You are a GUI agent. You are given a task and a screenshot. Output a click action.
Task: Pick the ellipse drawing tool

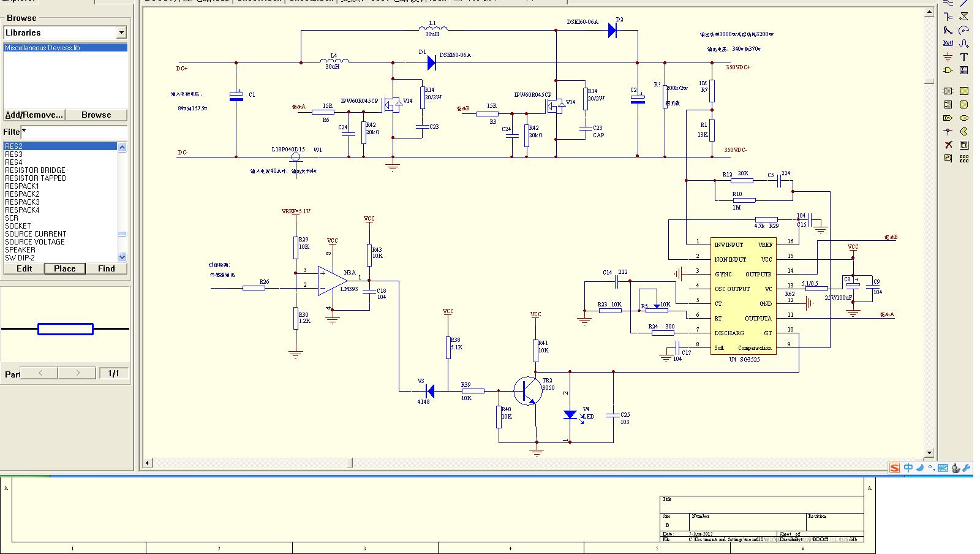(x=963, y=118)
